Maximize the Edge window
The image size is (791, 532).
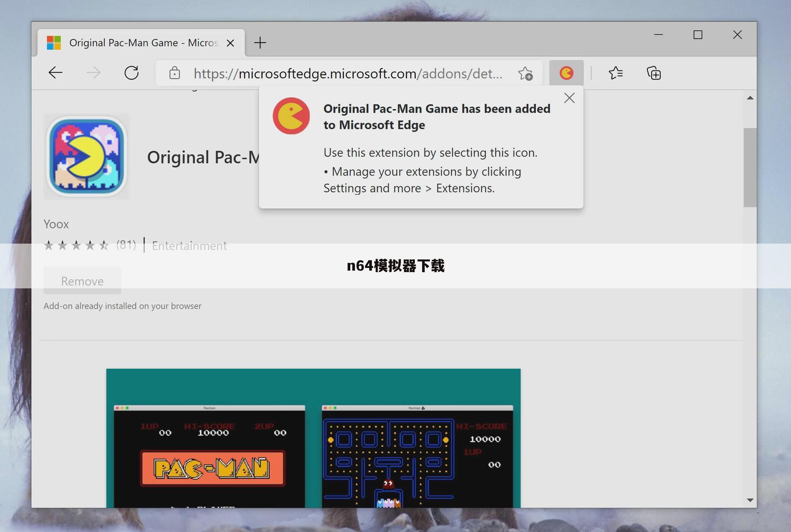click(698, 35)
